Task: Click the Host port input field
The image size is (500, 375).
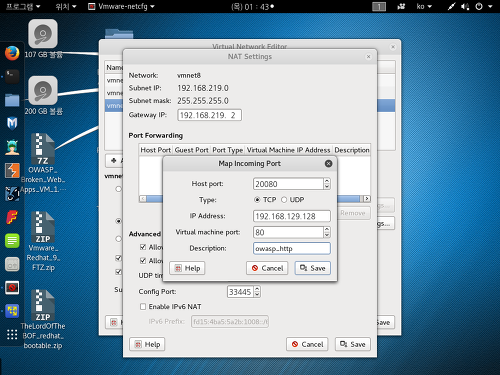Action: click(288, 184)
